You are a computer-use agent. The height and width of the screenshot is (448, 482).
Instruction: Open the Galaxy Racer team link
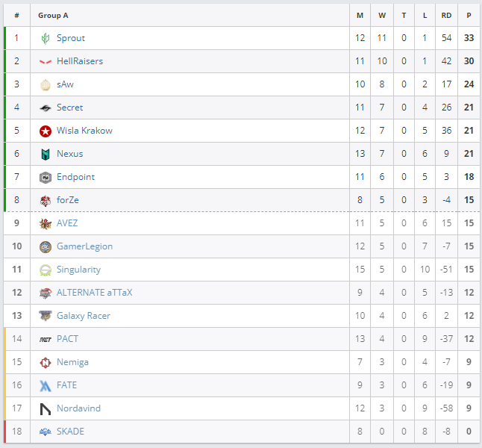(83, 316)
